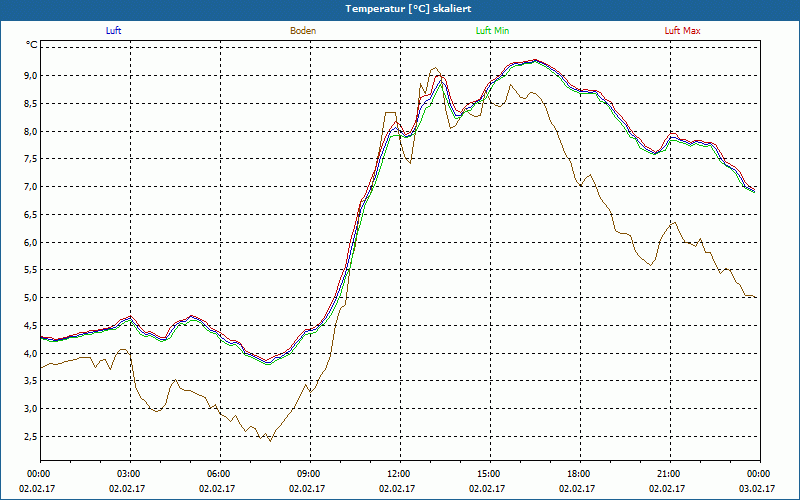Click the '5,0' y-axis value

click(x=32, y=298)
